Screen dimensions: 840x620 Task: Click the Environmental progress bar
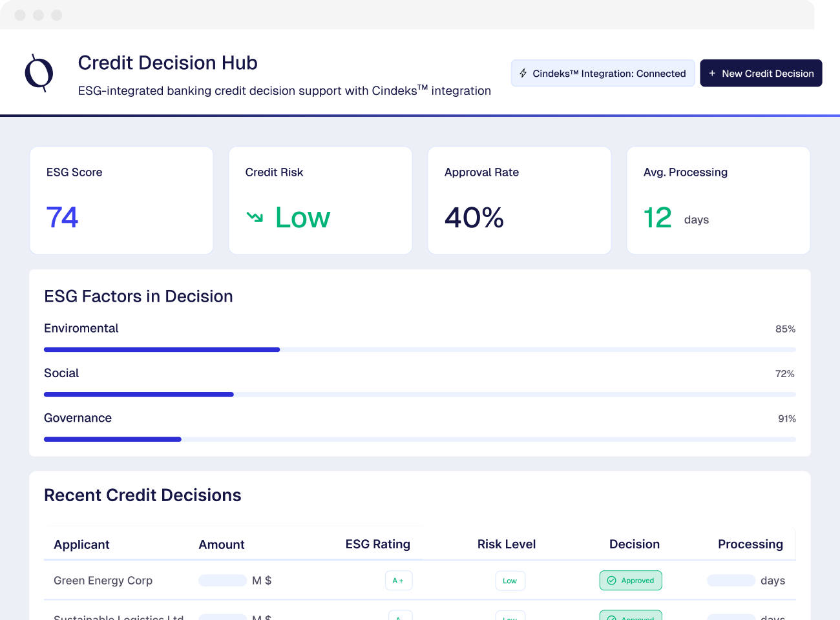(x=420, y=349)
